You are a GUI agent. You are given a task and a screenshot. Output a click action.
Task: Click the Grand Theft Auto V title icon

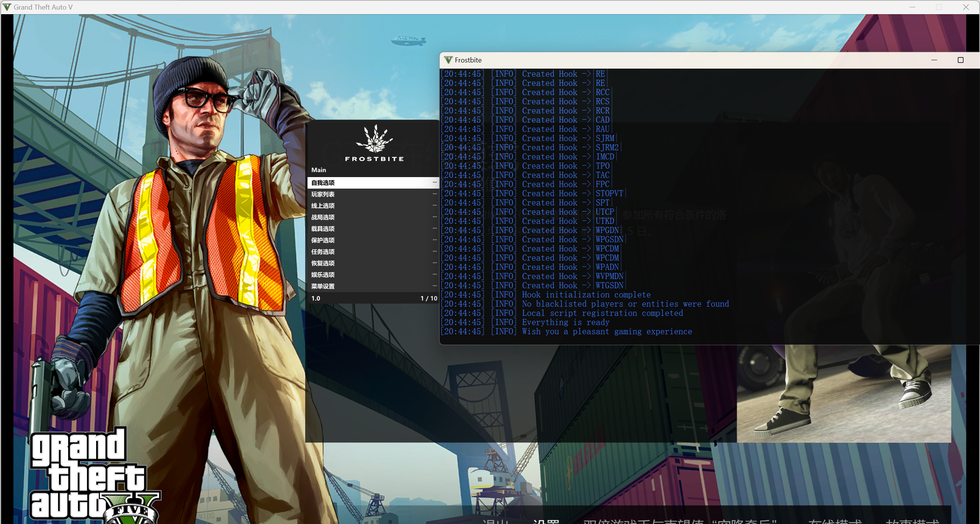click(7, 7)
